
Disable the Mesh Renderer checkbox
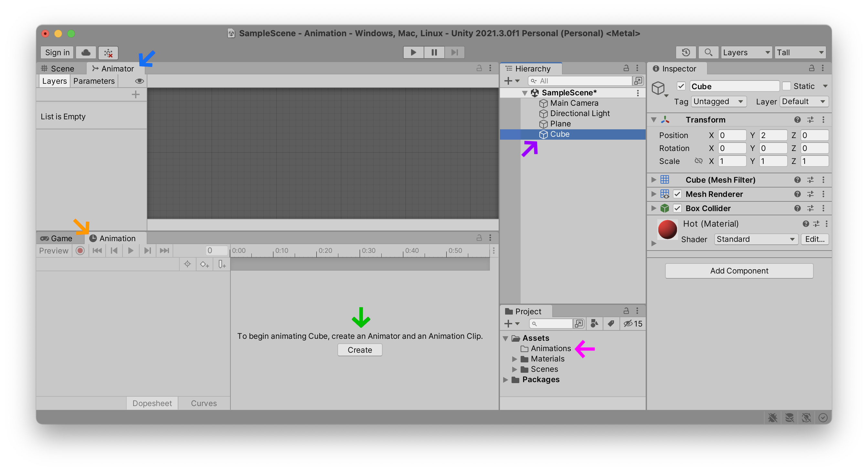pos(678,194)
